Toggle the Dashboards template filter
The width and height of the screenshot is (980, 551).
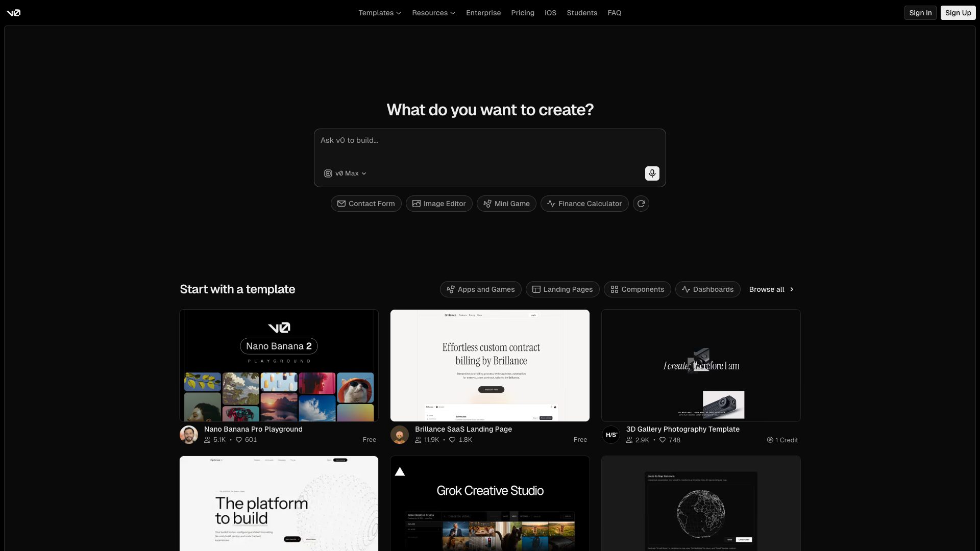tap(707, 289)
